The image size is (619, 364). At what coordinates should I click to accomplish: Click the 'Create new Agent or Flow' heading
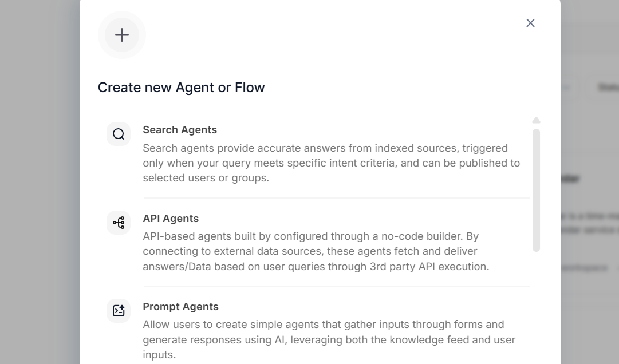click(181, 87)
